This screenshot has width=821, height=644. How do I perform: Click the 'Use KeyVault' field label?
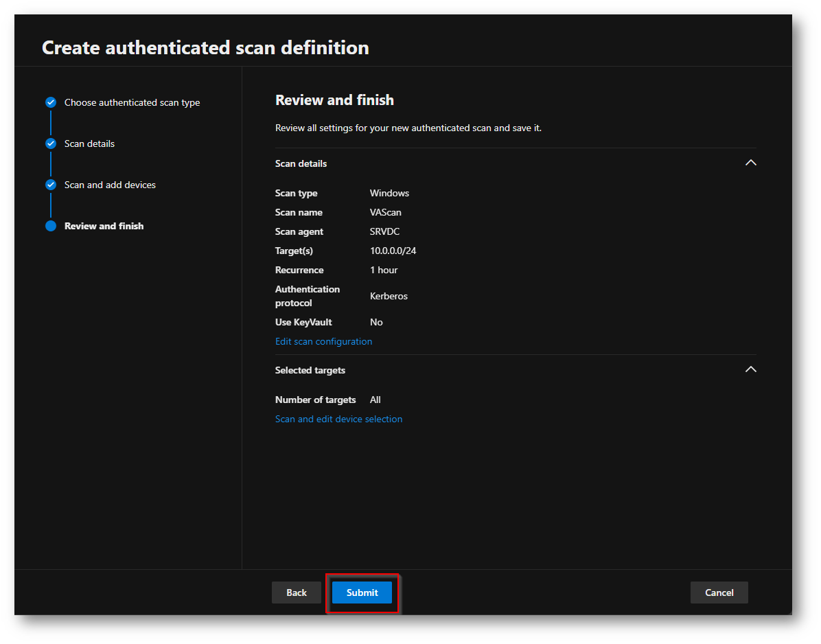(x=303, y=323)
